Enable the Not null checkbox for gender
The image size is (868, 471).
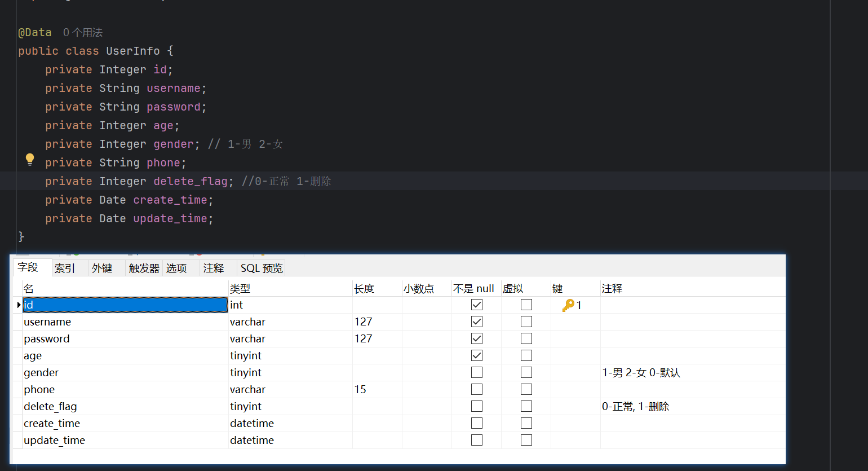(477, 372)
